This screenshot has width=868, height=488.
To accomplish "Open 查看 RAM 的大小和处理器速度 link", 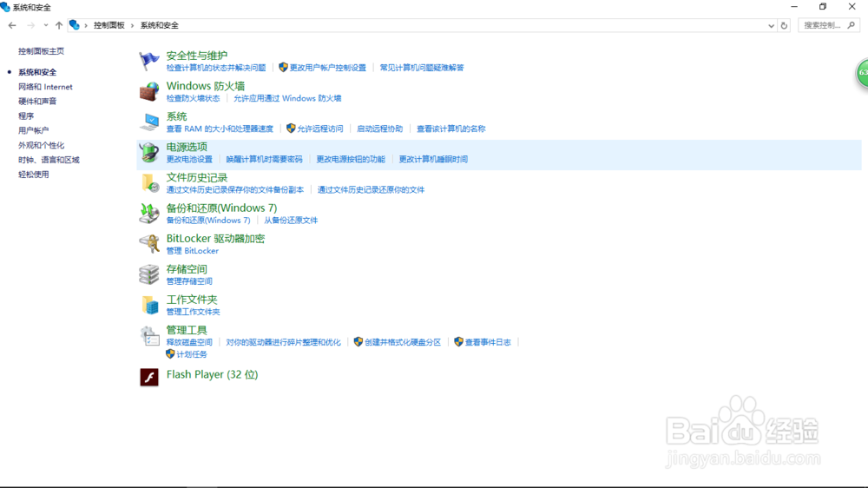I will [220, 129].
